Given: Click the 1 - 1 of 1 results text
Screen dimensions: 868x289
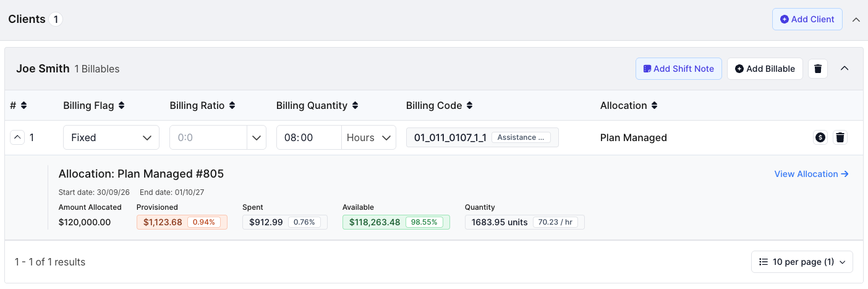Looking at the screenshot, I should 50,262.
